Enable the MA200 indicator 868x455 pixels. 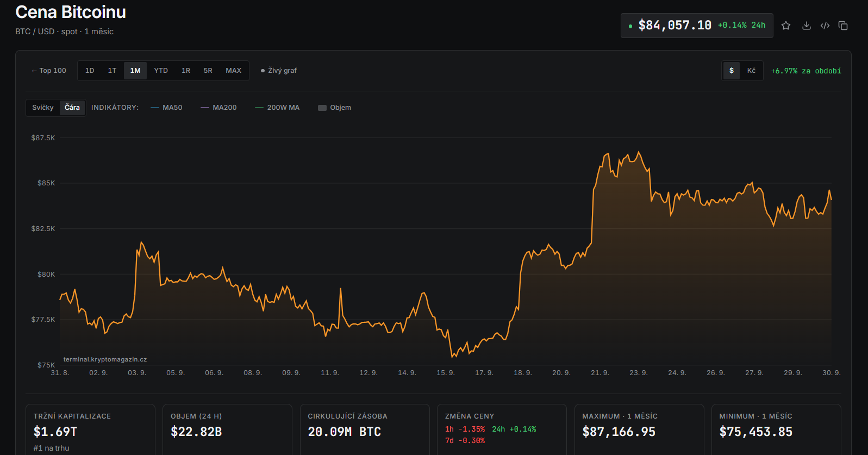click(x=218, y=108)
